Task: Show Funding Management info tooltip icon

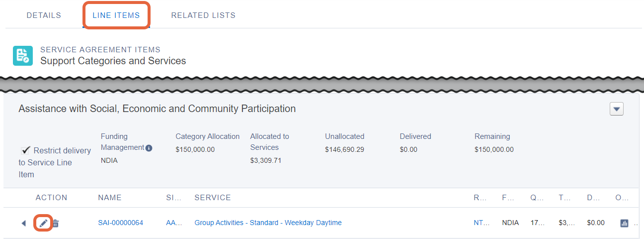Action: click(x=149, y=148)
